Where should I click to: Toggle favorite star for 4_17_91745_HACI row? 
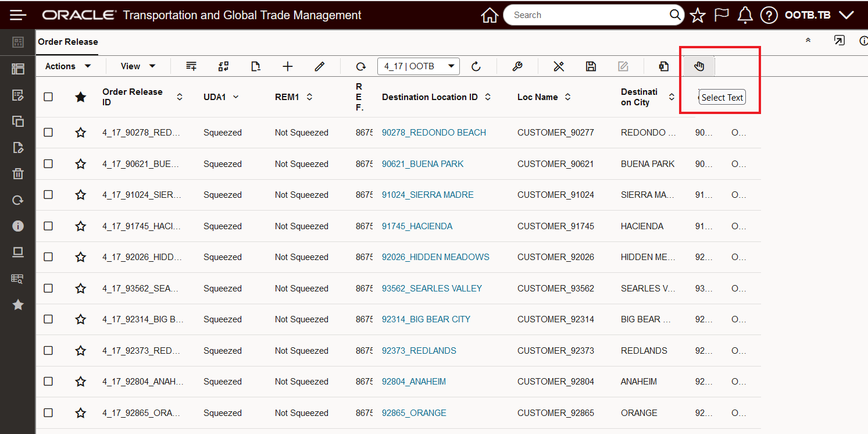tap(80, 226)
